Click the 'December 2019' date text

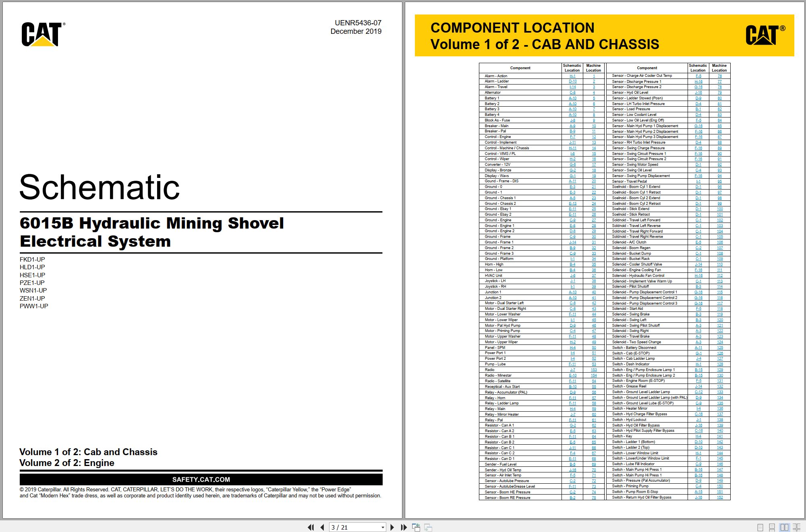coord(356,31)
